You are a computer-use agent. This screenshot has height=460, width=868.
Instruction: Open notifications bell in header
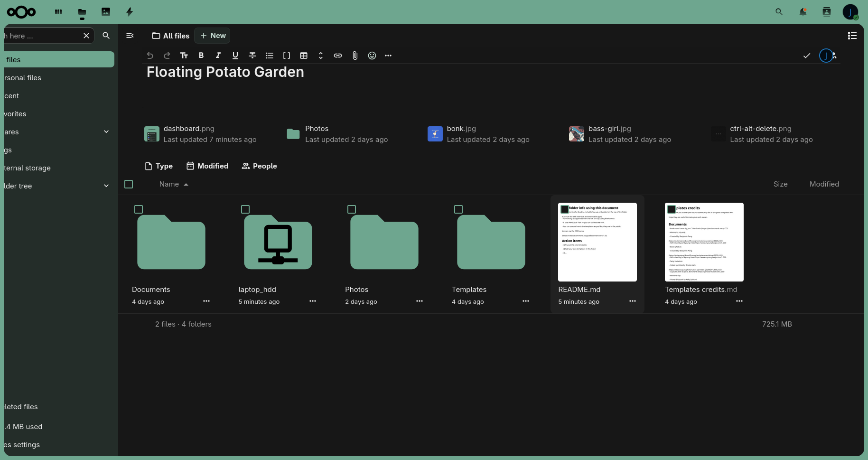click(803, 12)
